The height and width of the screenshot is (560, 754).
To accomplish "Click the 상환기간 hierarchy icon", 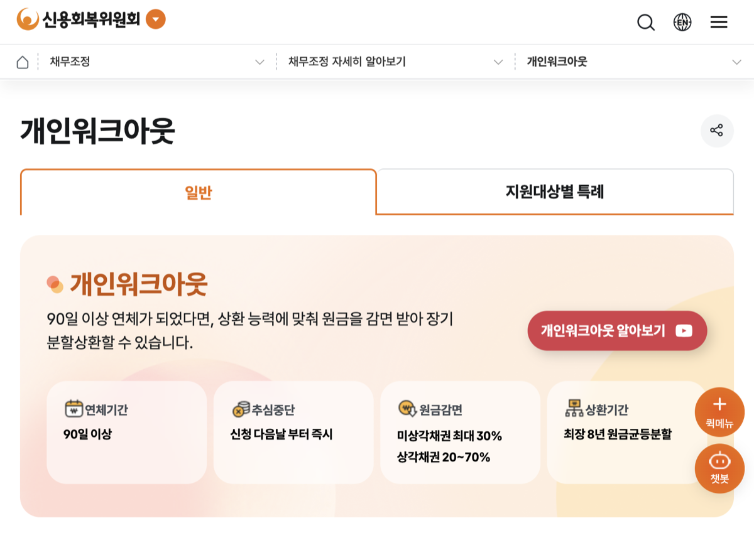I will pyautogui.click(x=574, y=409).
